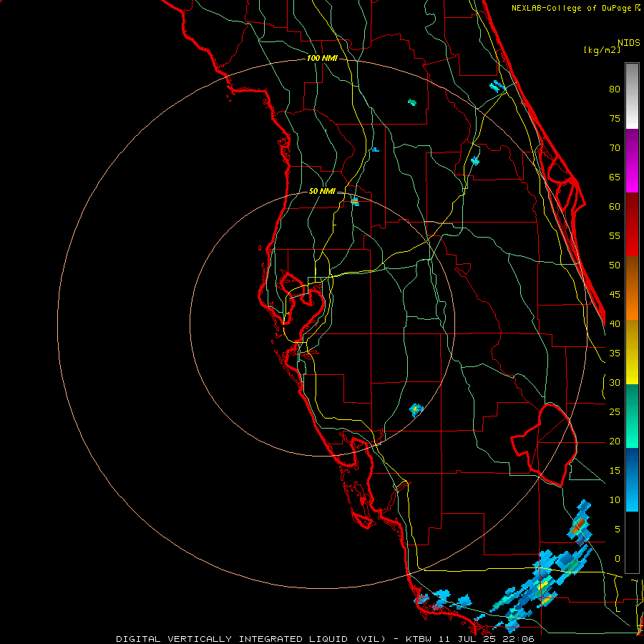Image resolution: width=644 pixels, height=644 pixels.
Task: Click the magenta segment of the color scale
Action: [632, 160]
